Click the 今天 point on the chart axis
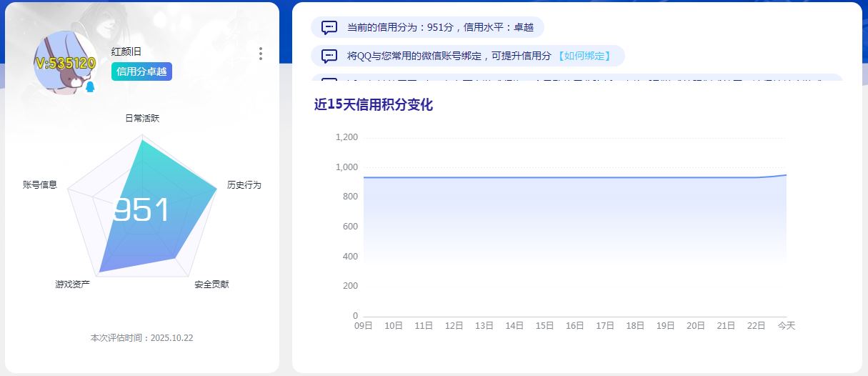 [786, 326]
